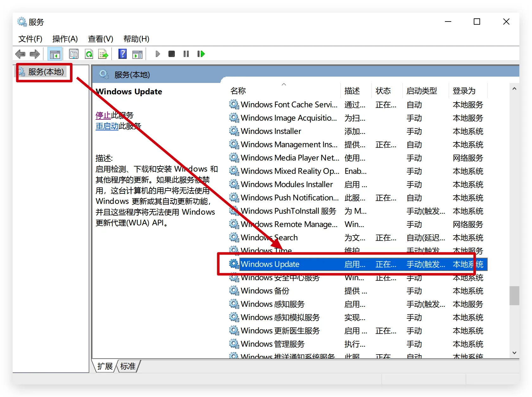Image resolution: width=532 pixels, height=397 pixels.
Task: Open the 文件(F) menu
Action: pyautogui.click(x=30, y=39)
